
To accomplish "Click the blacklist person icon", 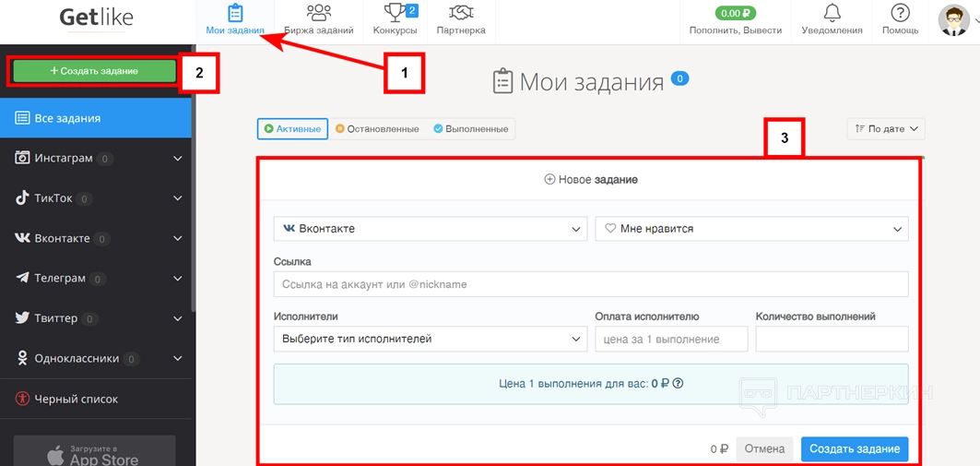I will (22, 399).
